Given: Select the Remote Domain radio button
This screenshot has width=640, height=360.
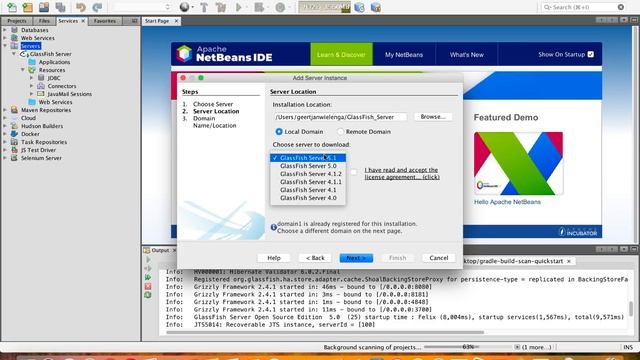Looking at the screenshot, I should coord(340,131).
